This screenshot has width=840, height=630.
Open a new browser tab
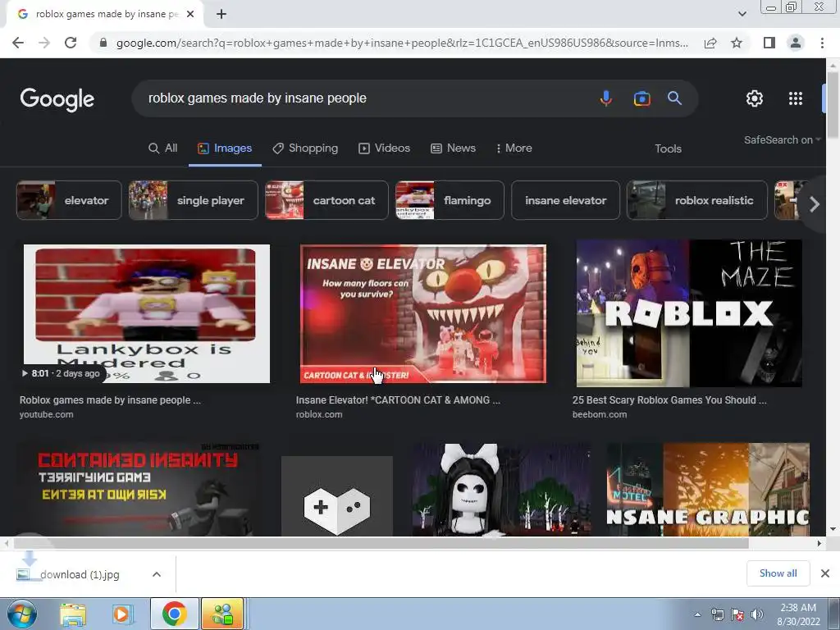(221, 15)
